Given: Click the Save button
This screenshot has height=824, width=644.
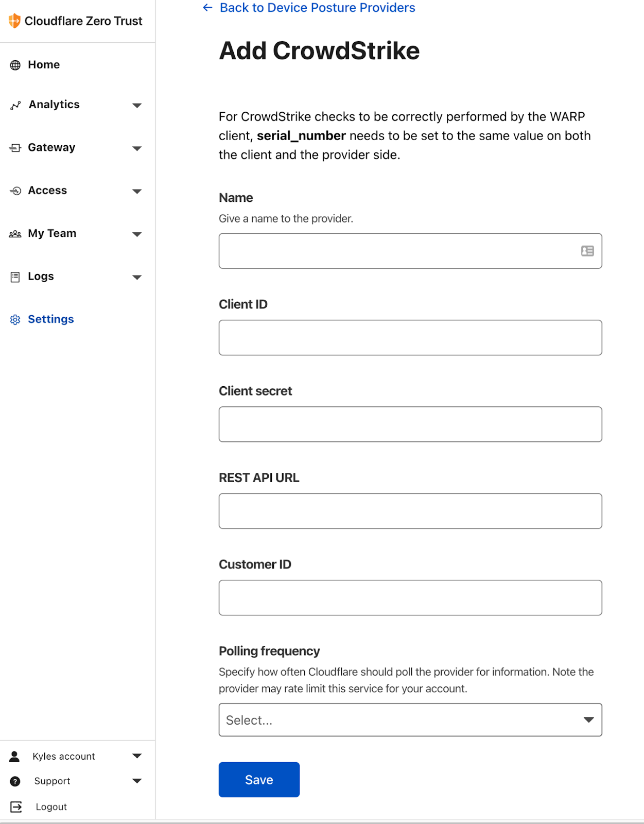Looking at the screenshot, I should coord(259,780).
